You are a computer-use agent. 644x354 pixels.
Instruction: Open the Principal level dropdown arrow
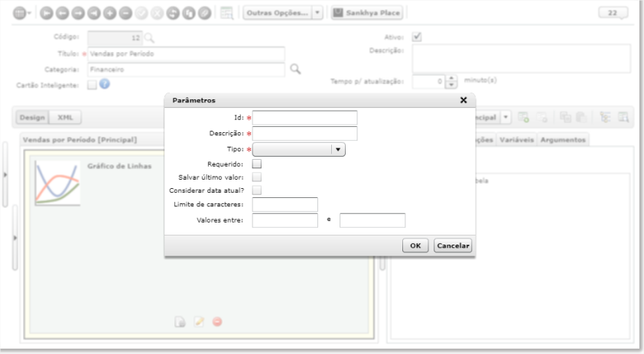point(506,118)
